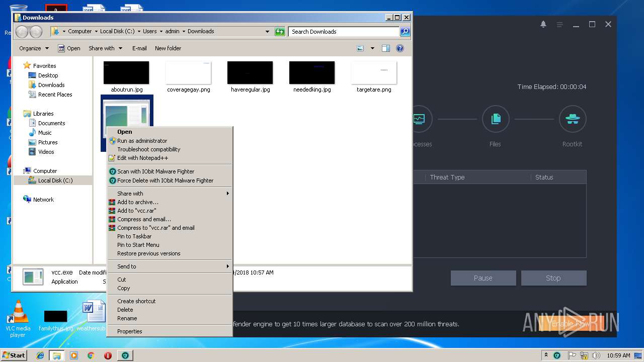The height and width of the screenshot is (362, 644).
Task: Click the volume icon in system tray
Action: coord(596,355)
